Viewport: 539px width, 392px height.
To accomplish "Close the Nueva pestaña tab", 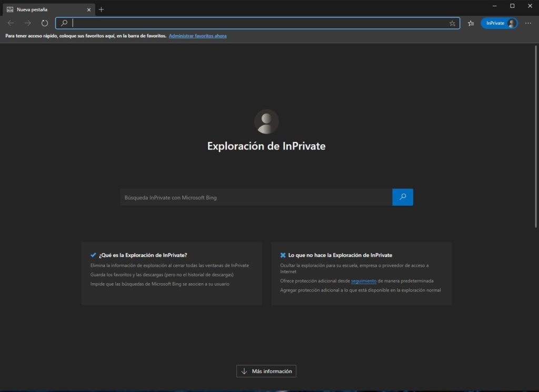I will [88, 9].
